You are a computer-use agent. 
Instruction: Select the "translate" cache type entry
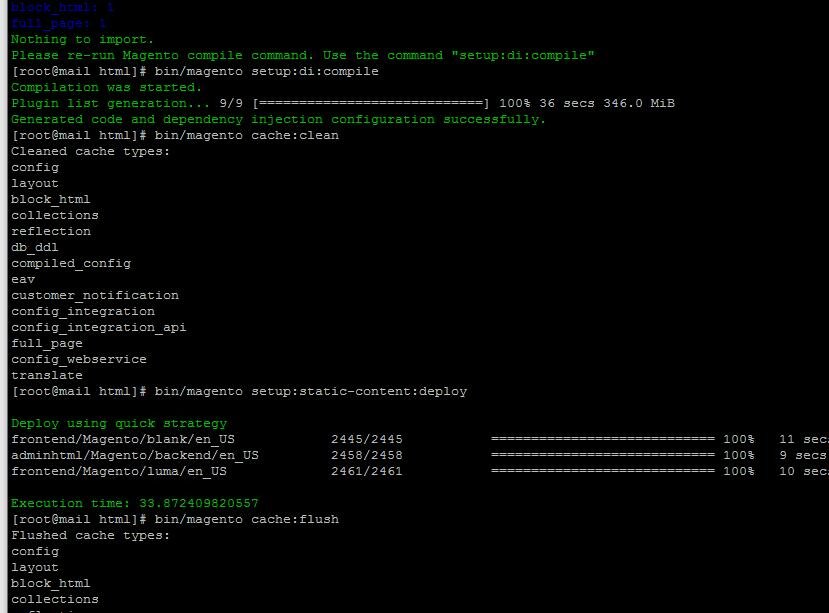46,375
